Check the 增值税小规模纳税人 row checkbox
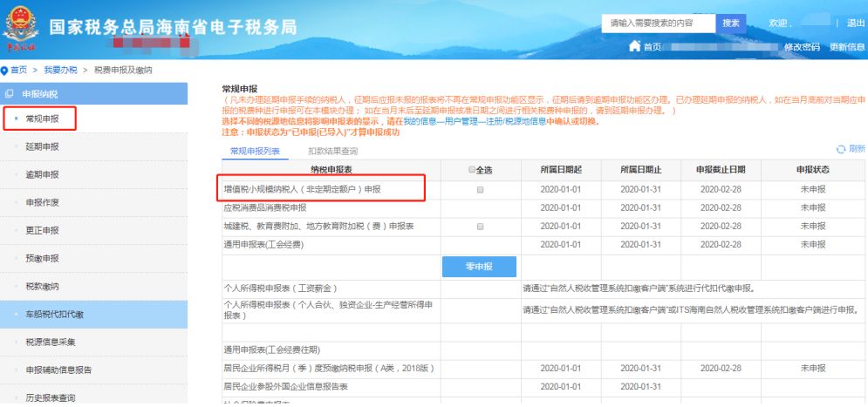 point(480,190)
